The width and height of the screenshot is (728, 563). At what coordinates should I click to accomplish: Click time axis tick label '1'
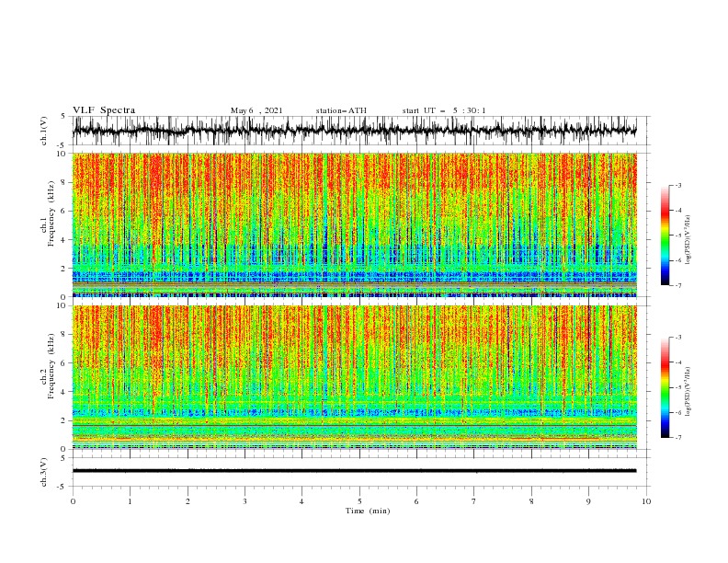point(130,501)
